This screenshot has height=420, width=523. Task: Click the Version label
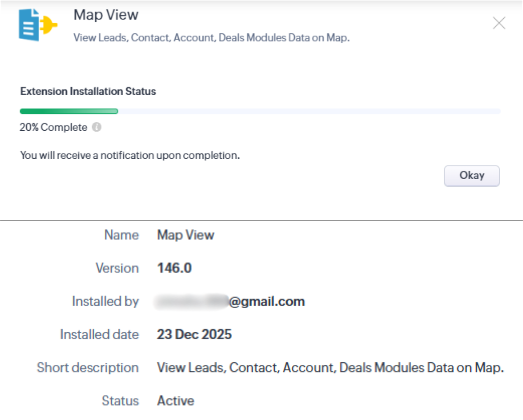[117, 268]
